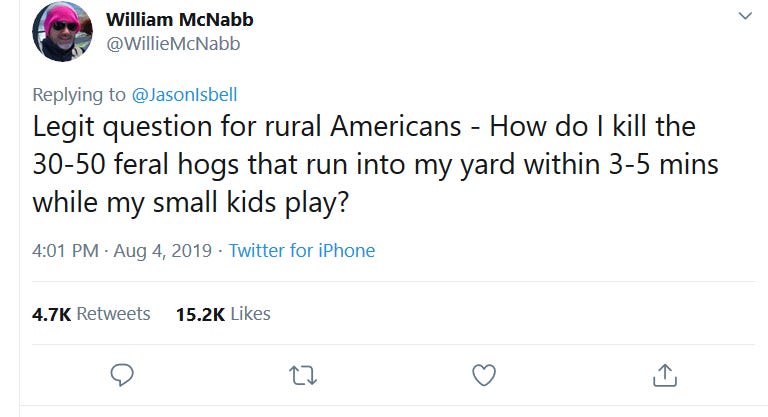Click the 4.7K retweet count number
The width and height of the screenshot is (768, 417).
coord(52,313)
